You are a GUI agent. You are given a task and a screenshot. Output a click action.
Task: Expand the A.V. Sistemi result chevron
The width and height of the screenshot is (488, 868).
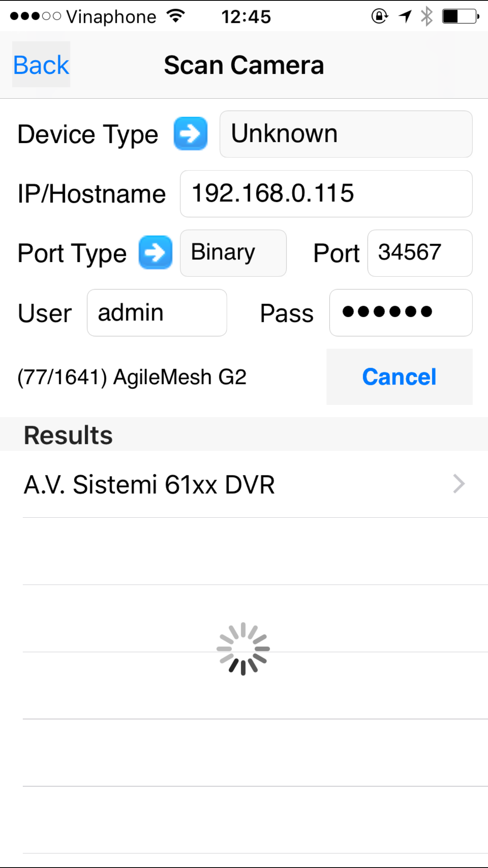coord(459,484)
